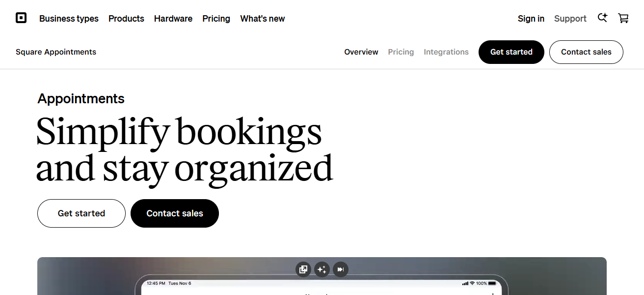Switch to the Integrations tab

(446, 52)
